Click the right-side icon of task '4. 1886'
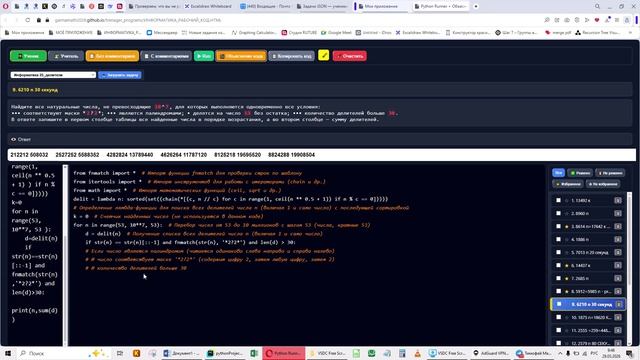Viewport: 640px width, 360px height. [x=618, y=240]
